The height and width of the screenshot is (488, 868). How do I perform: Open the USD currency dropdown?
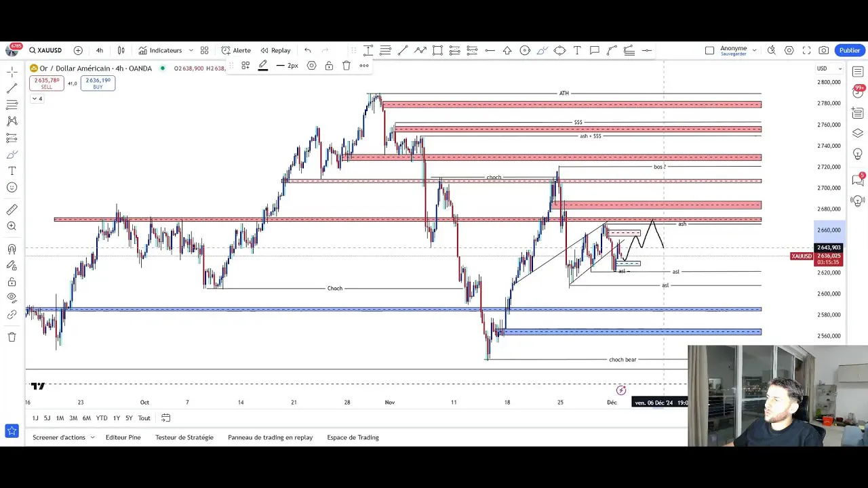pos(829,68)
